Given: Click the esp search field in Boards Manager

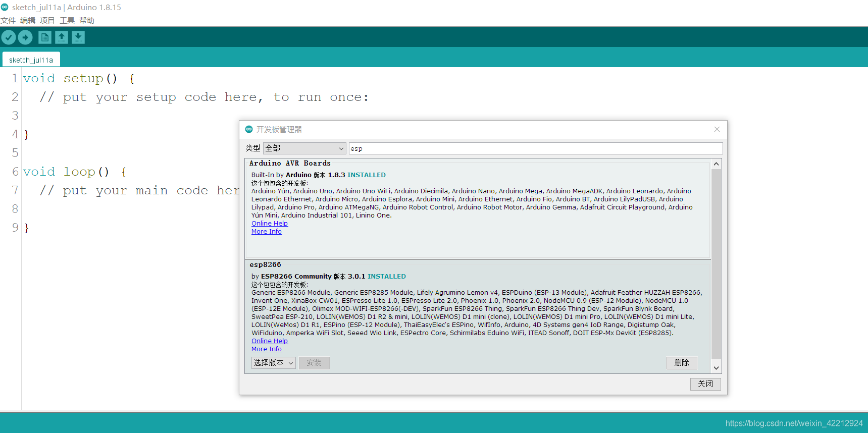Looking at the screenshot, I should pos(536,148).
